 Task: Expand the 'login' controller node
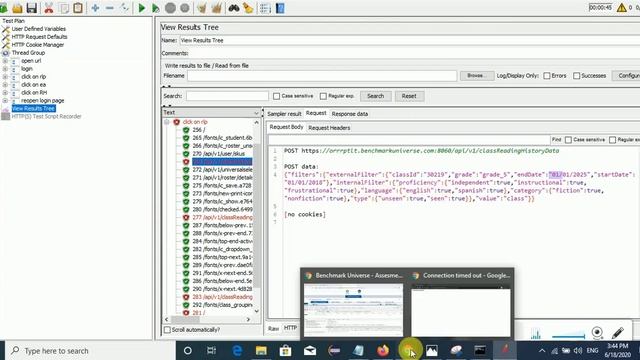tap(5, 69)
